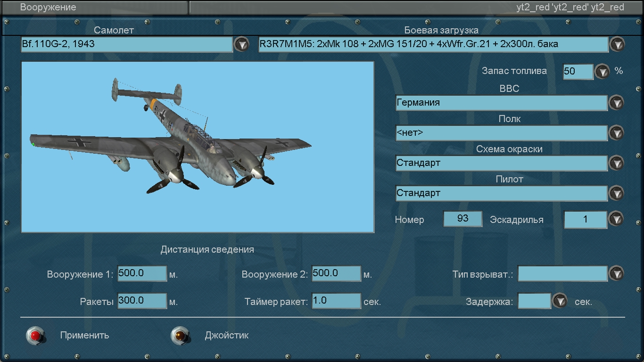Edit the Вооружение 1 convergence field
644x362 pixels.
(142, 273)
